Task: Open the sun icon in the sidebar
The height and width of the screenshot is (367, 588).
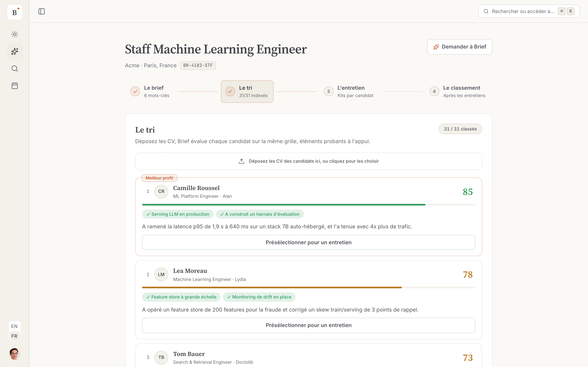Action: pos(14,34)
